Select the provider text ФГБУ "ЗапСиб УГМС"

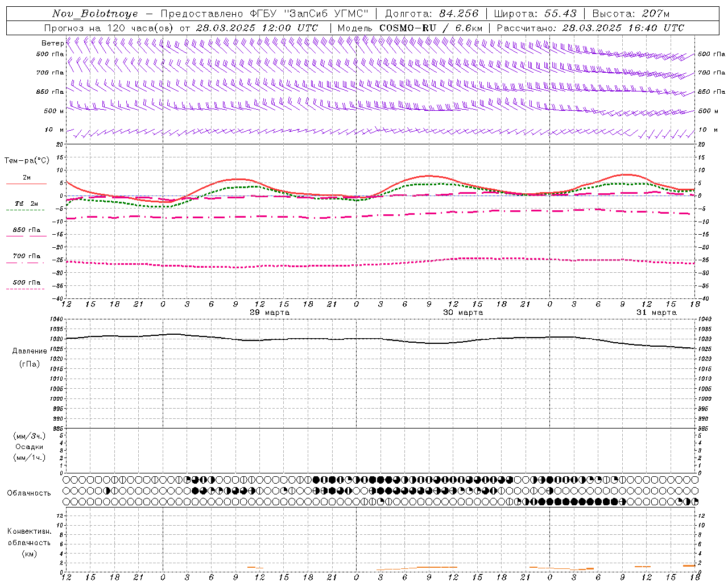click(309, 14)
